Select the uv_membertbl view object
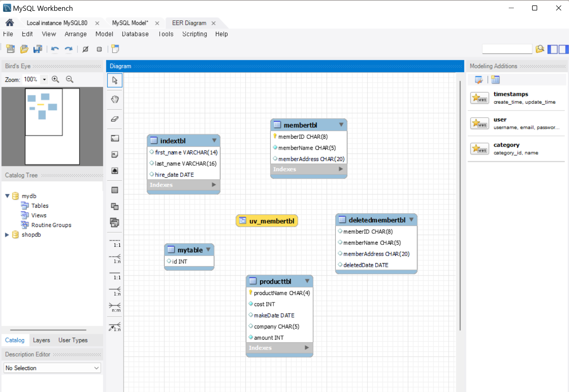 coord(267,221)
